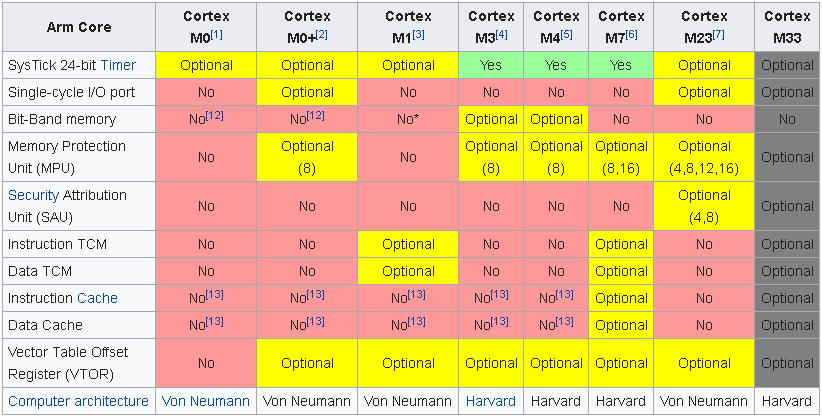Click the Cache link in the Instruction Cache row
Screen dimensions: 822x416
[x=97, y=298]
